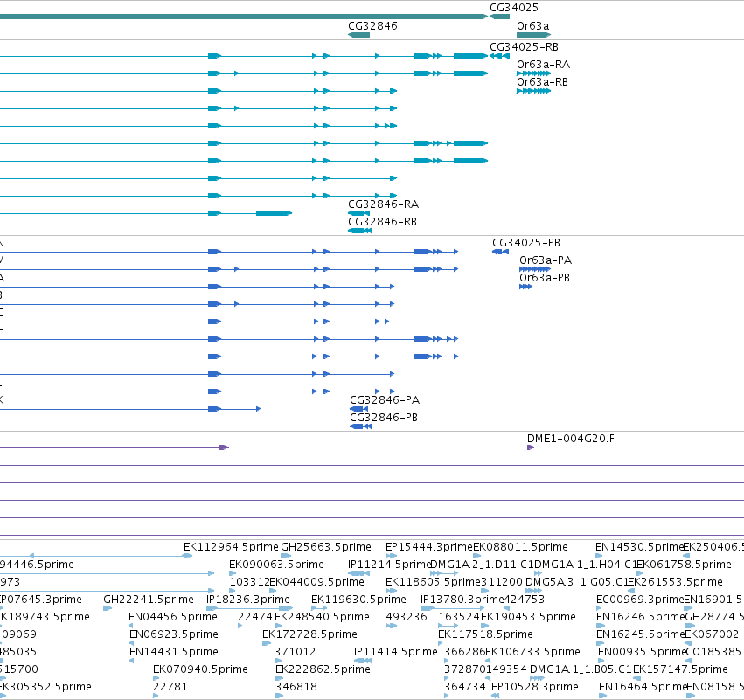Select EST EK117518.5prime
The height and width of the screenshot is (700, 744).
tap(485, 635)
